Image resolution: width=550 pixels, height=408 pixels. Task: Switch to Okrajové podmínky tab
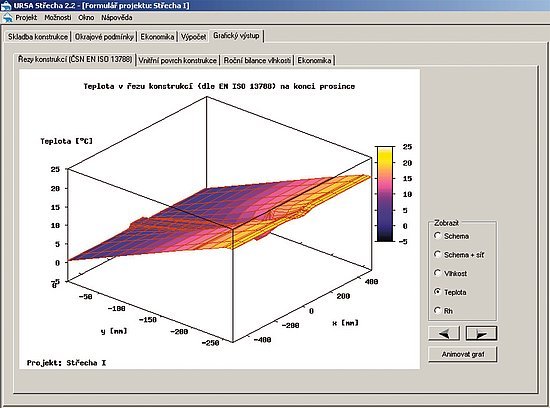(104, 36)
